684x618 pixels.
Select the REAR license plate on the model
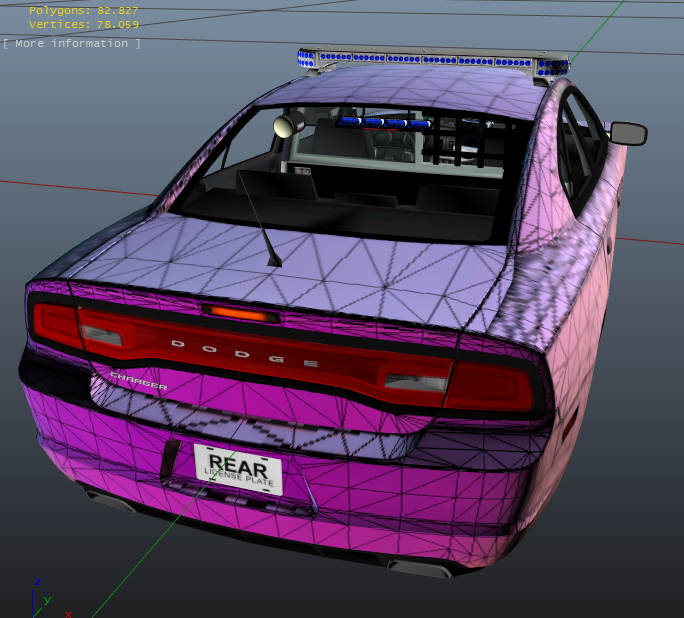click(x=237, y=468)
